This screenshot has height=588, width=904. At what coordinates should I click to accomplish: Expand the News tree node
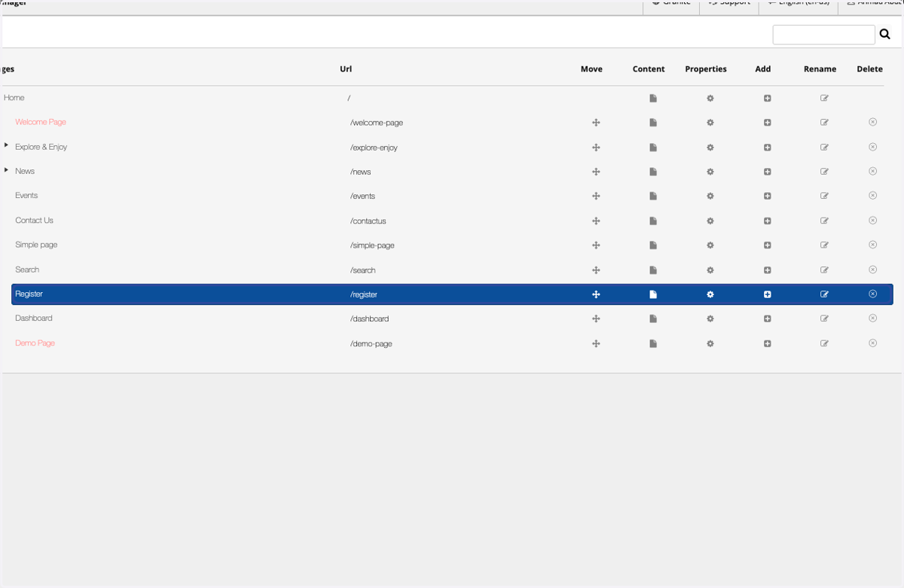pyautogui.click(x=6, y=169)
